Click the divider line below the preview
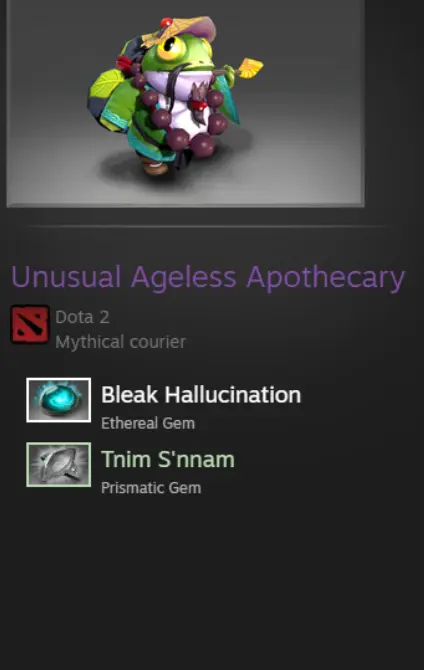The height and width of the screenshot is (670, 424). [x=205, y=226]
